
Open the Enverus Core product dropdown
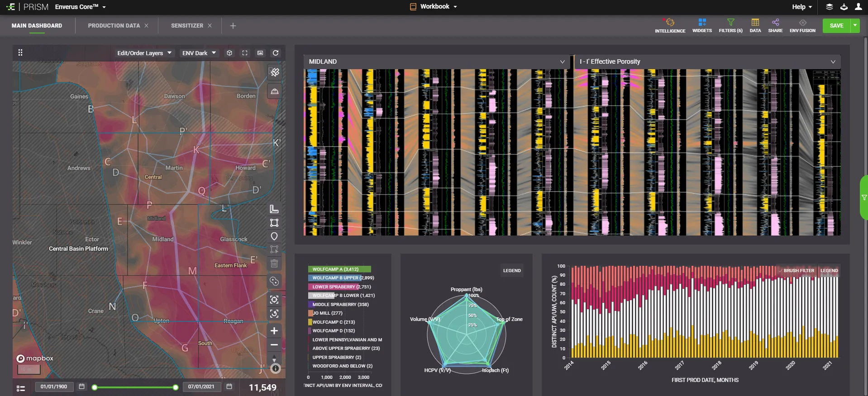(x=81, y=7)
